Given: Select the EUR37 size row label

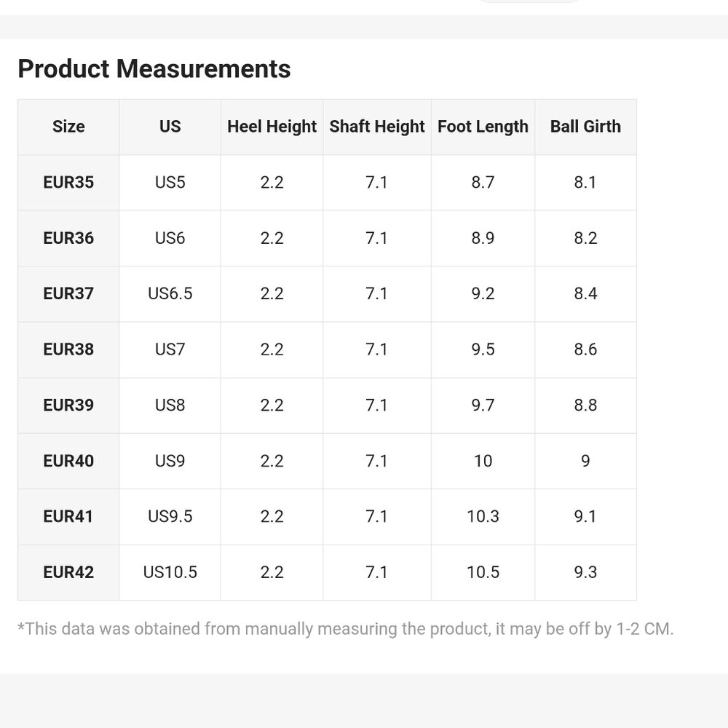Looking at the screenshot, I should coord(68,294).
